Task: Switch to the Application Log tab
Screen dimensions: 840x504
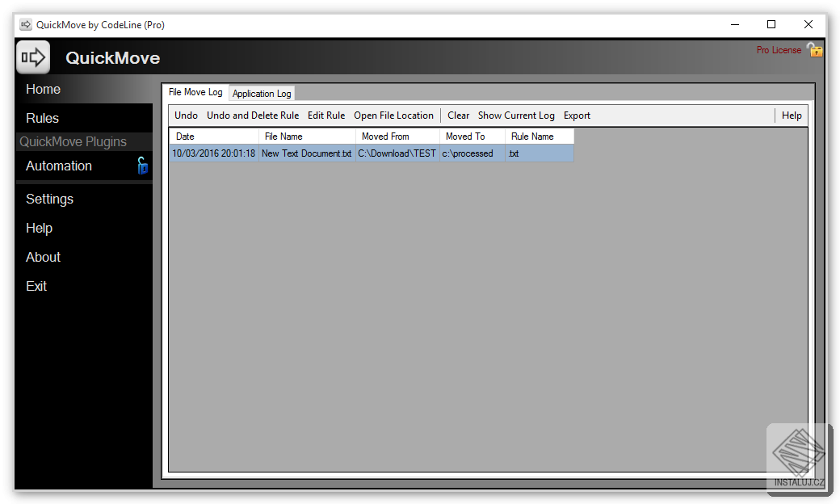Action: point(262,93)
